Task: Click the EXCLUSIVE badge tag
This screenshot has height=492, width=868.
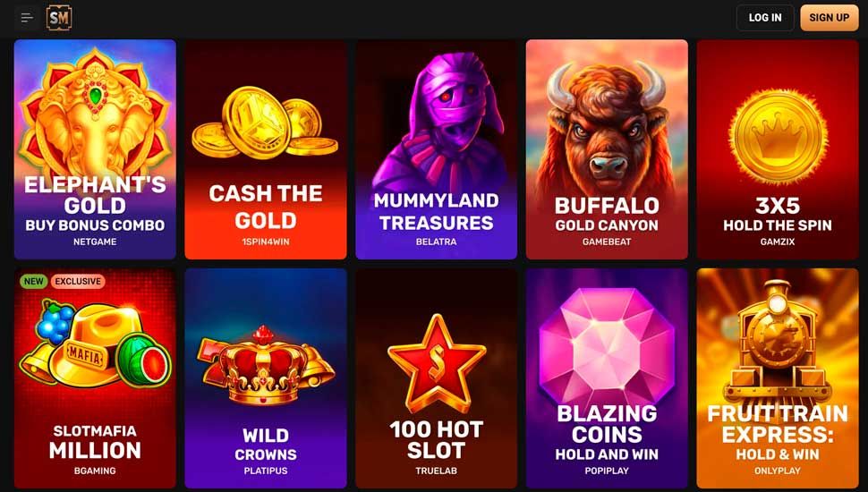Action: point(78,281)
